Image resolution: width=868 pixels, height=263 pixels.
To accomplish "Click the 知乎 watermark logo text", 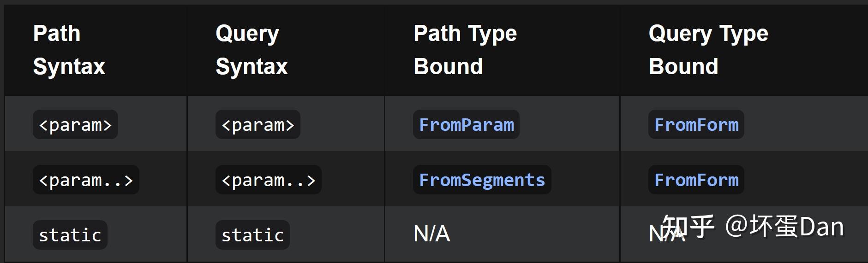I will (x=688, y=227).
